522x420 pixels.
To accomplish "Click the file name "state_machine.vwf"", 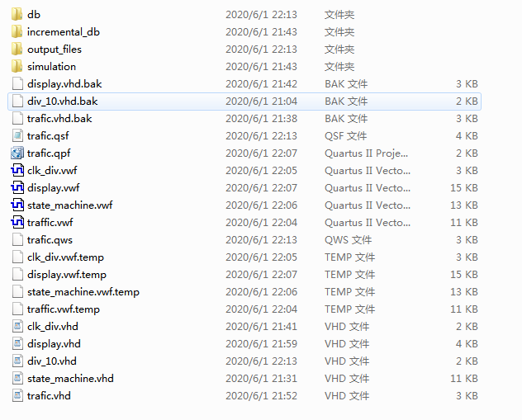I will (x=70, y=205).
